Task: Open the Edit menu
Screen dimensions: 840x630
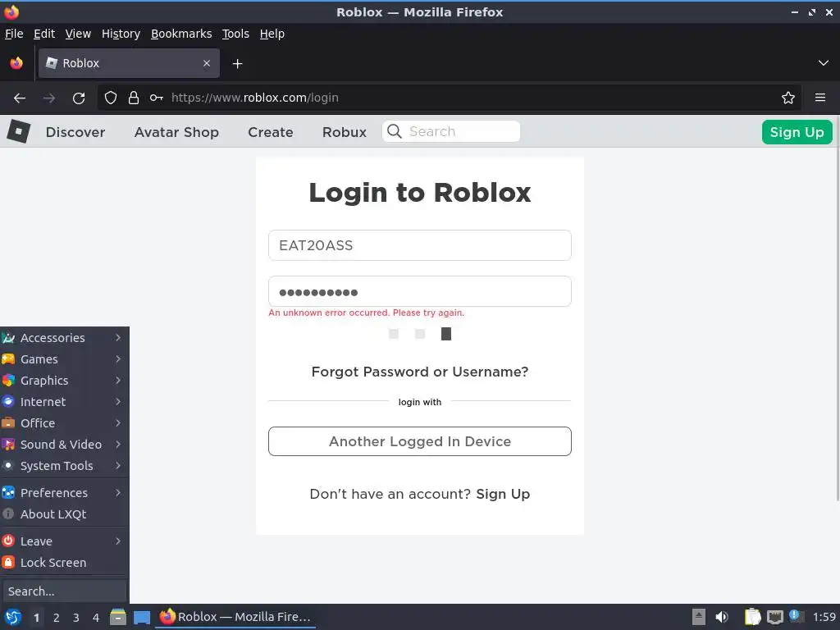Action: pos(44,34)
